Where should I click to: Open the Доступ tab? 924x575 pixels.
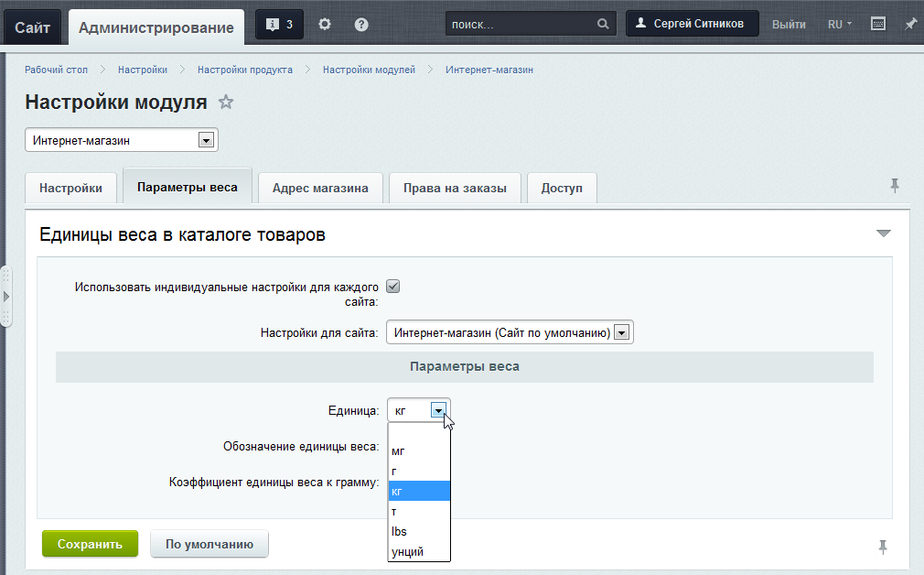[x=562, y=188]
